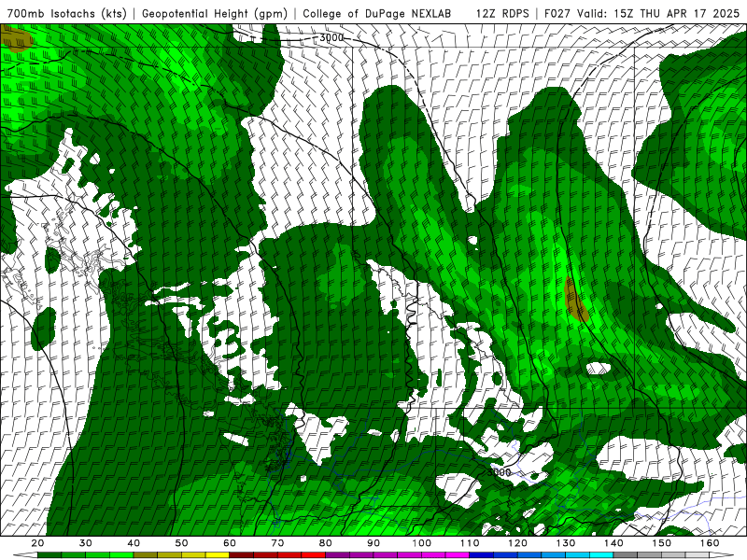Click the legend value "100"
The width and height of the screenshot is (747, 560).
[422, 543]
